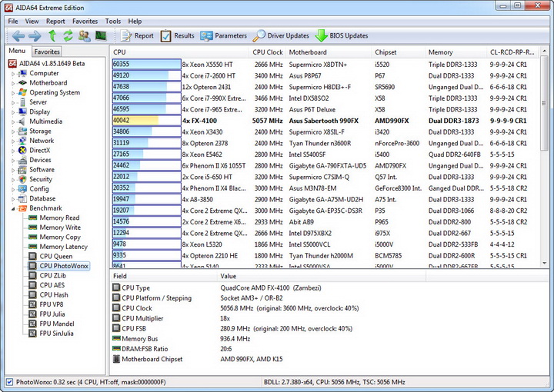
Task: Click the 34806 score bar for Xeon X3430
Action: coord(147,132)
